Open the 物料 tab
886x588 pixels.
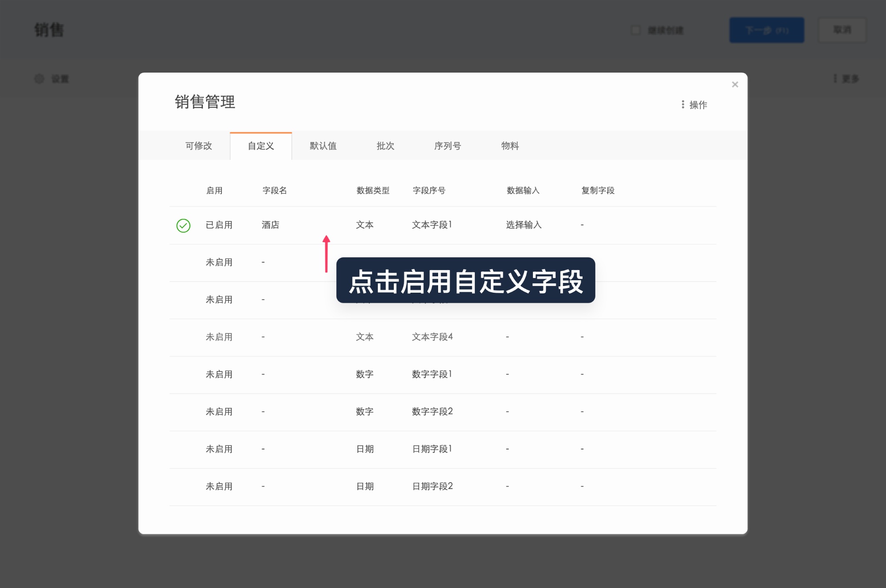[509, 146]
